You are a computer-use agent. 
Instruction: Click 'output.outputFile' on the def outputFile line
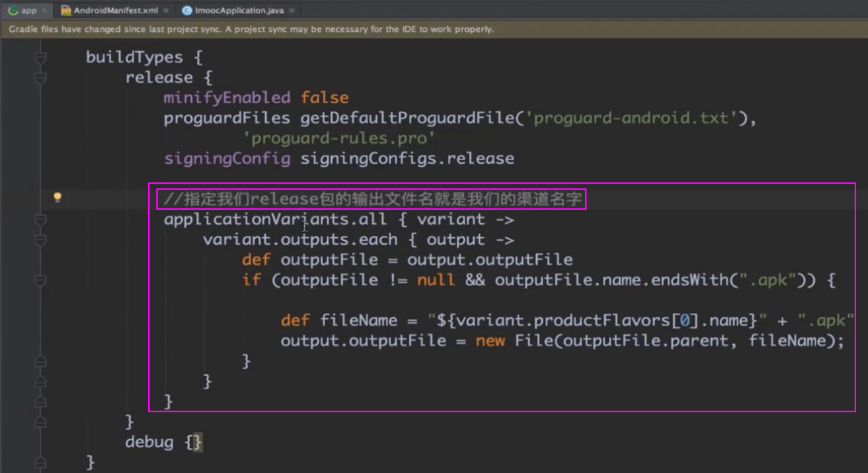(x=490, y=259)
